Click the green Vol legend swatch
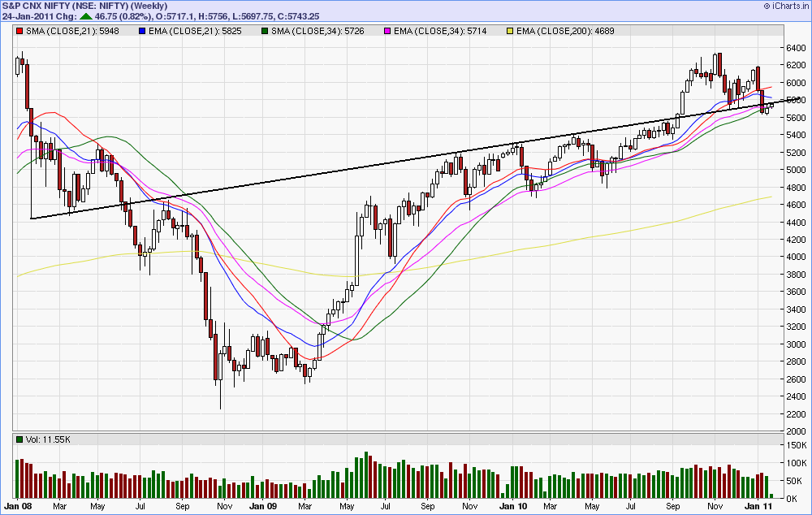Viewport: 812px width, 515px height. (x=19, y=439)
